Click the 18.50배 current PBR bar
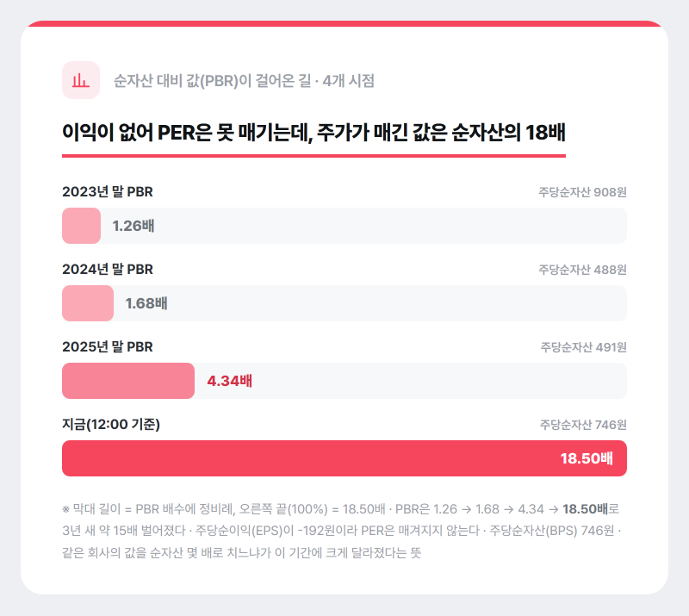This screenshot has height=616, width=689. pyautogui.click(x=344, y=458)
